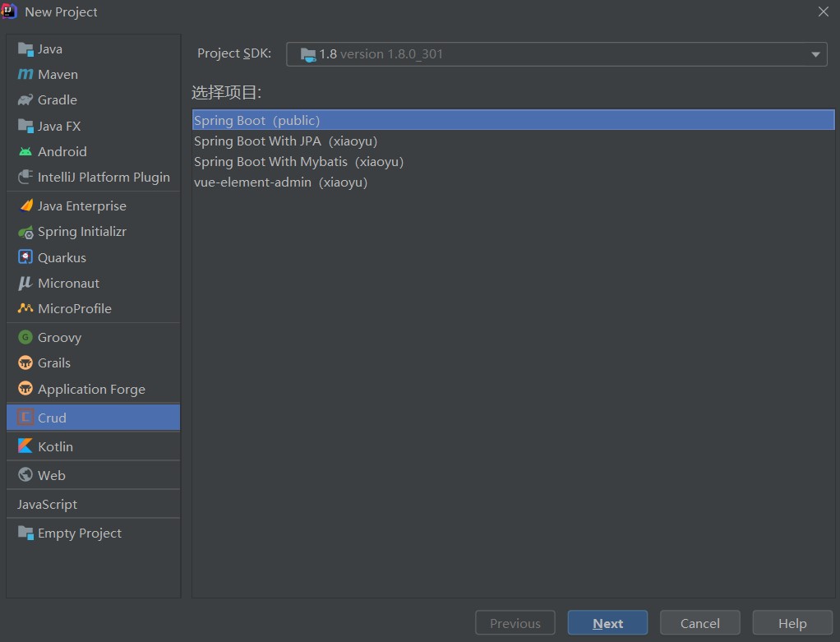Image resolution: width=840 pixels, height=642 pixels.
Task: Click the Crud generator icon
Action: click(25, 417)
